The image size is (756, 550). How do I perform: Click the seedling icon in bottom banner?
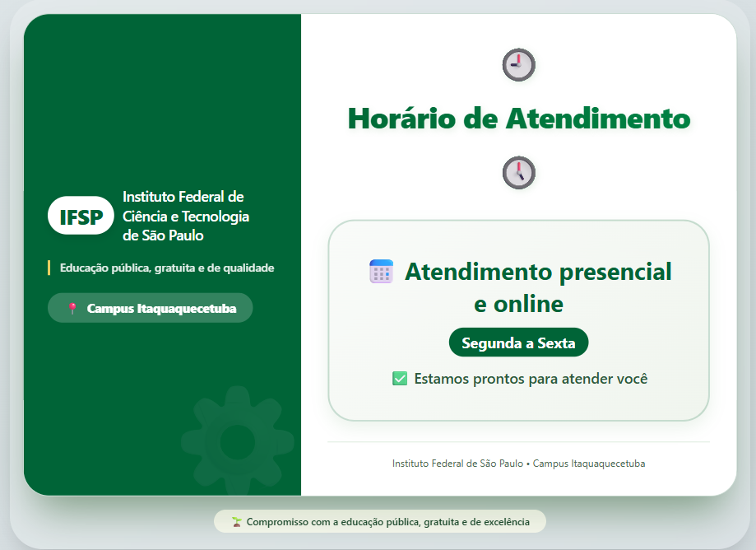pyautogui.click(x=236, y=522)
